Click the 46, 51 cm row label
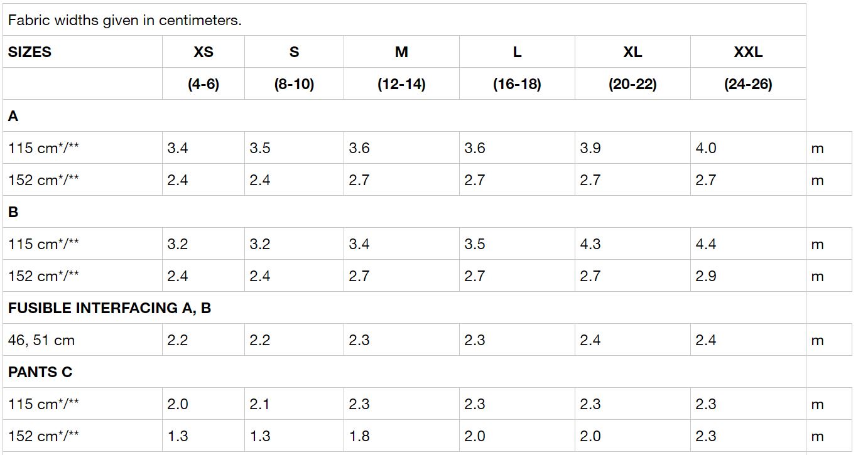Image resolution: width=868 pixels, height=455 pixels. click(x=41, y=340)
